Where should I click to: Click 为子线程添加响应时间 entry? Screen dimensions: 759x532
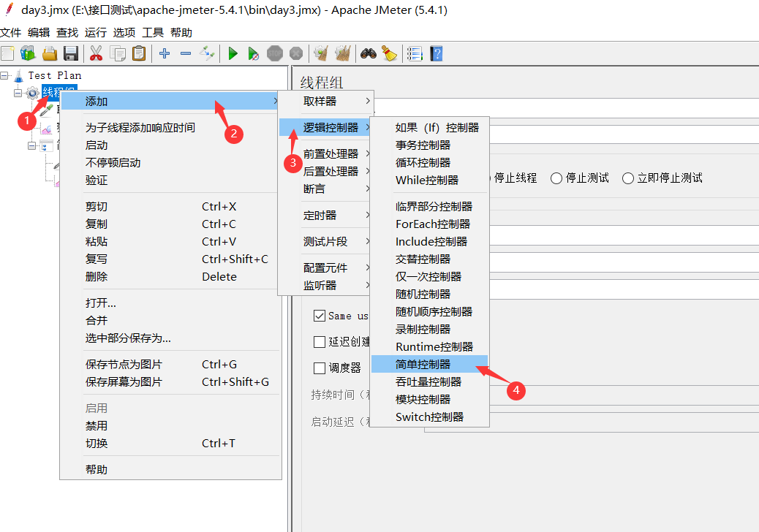(x=170, y=128)
